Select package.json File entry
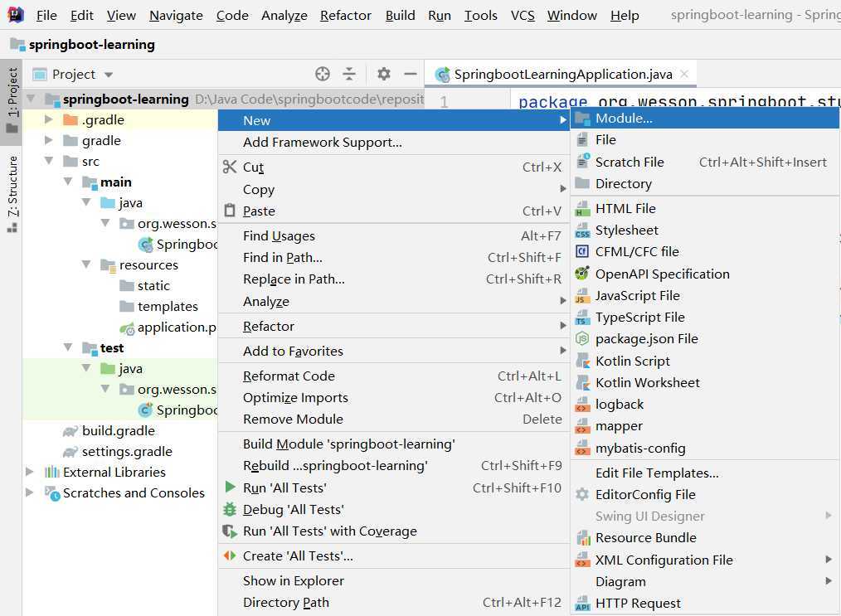Image resolution: width=841 pixels, height=616 pixels. (646, 338)
